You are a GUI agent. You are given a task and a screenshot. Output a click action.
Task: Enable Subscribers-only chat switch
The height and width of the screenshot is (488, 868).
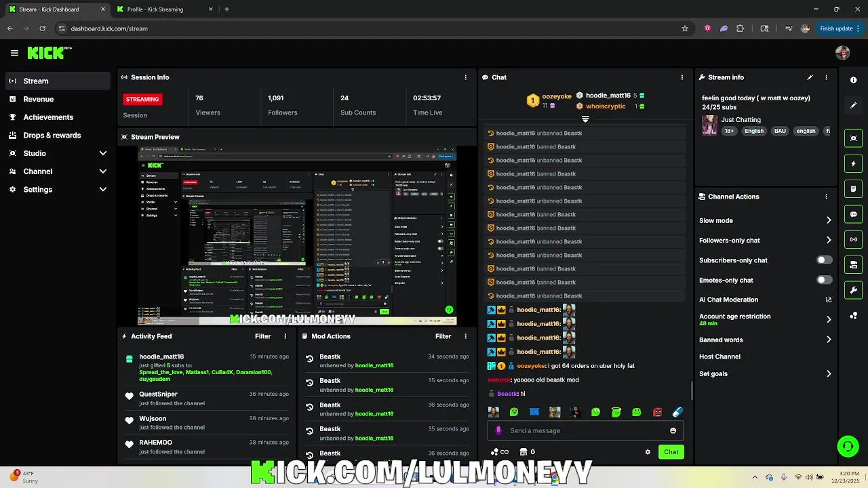[x=824, y=260]
